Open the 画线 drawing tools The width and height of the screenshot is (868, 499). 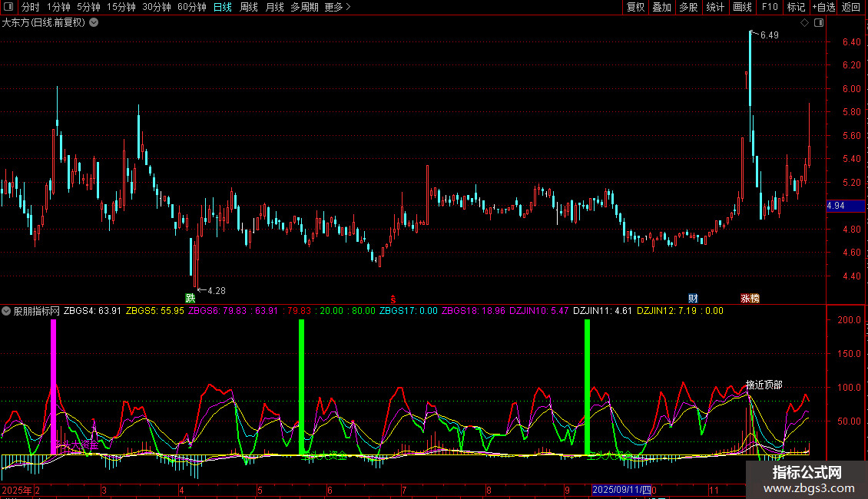point(742,7)
